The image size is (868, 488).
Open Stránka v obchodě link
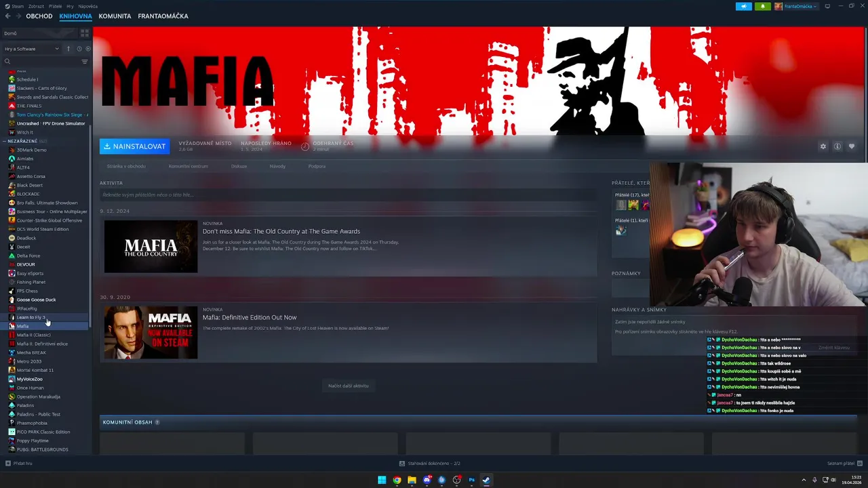[x=126, y=166]
